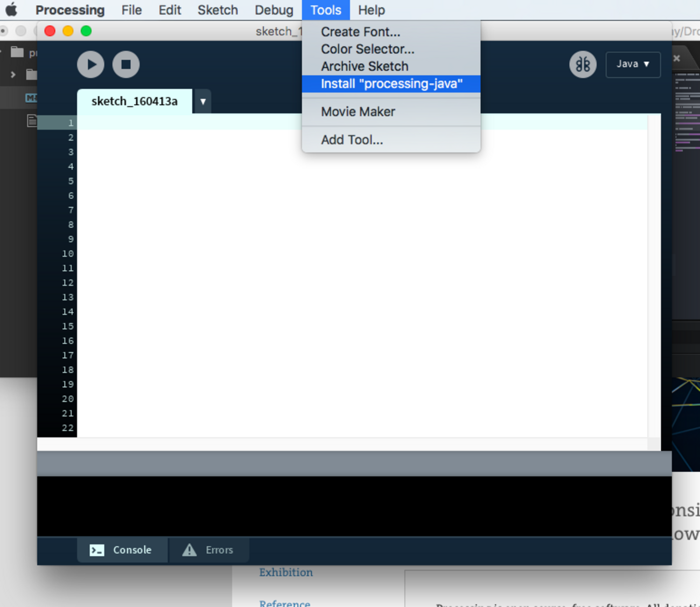Image resolution: width=700 pixels, height=607 pixels.
Task: Click line number 22 in gutter
Action: pos(68,428)
